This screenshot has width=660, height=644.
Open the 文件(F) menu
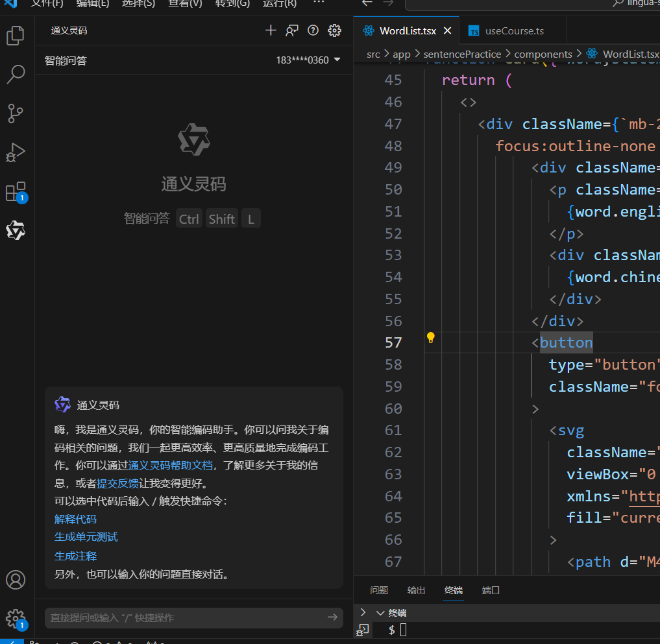(47, 3)
